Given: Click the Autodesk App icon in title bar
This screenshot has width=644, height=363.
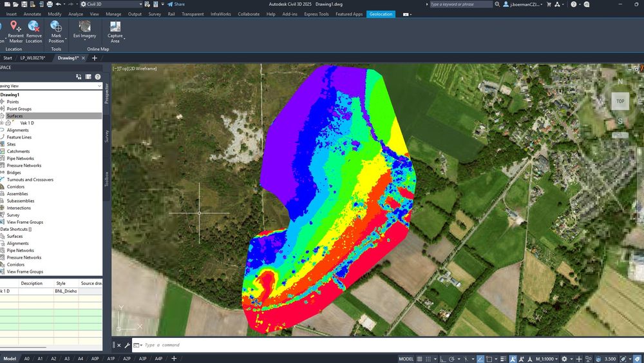Looking at the screenshot, I should pyautogui.click(x=557, y=4).
